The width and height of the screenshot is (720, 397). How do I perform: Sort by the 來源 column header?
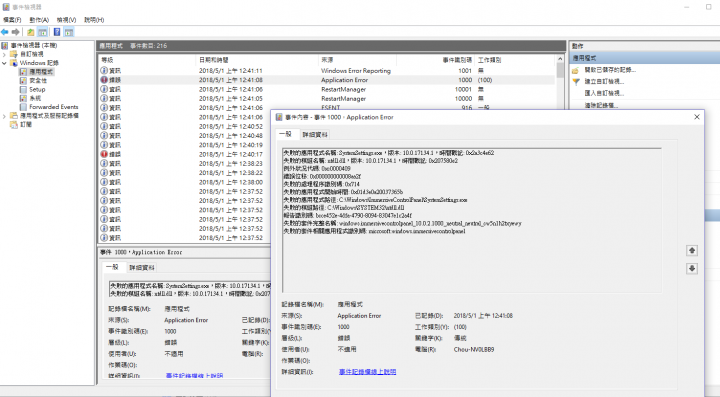(x=357, y=60)
